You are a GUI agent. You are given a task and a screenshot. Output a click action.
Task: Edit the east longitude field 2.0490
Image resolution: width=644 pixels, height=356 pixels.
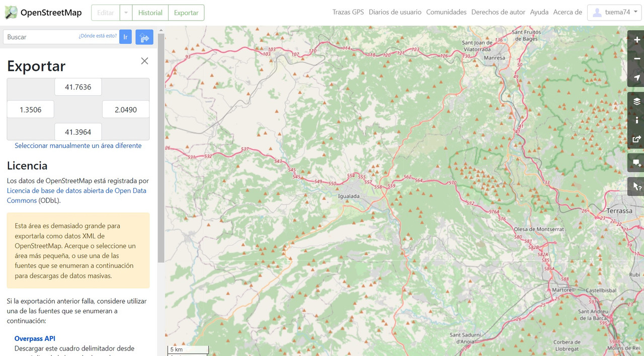pyautogui.click(x=126, y=110)
